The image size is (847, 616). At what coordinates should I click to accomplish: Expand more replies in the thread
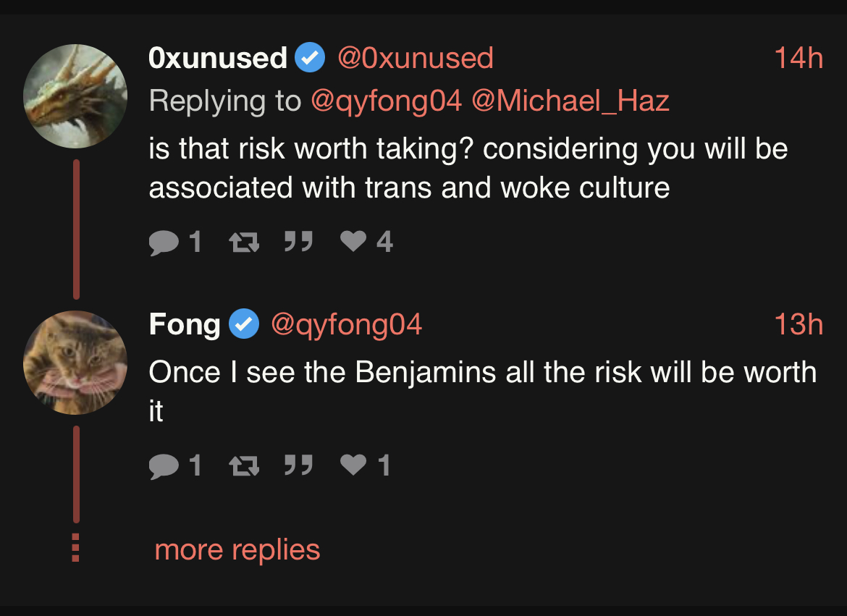[x=237, y=550]
